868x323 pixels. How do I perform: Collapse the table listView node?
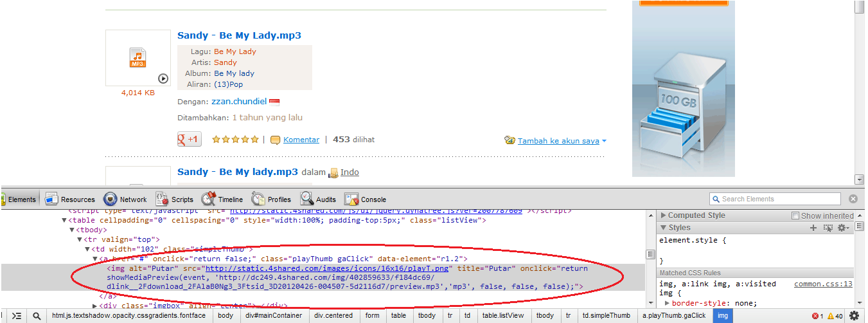click(64, 220)
